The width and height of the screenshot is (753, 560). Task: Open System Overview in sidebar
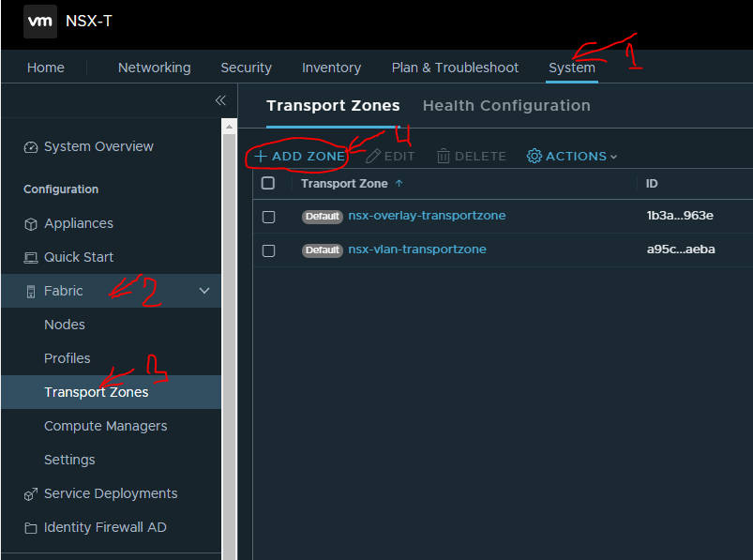tap(98, 146)
